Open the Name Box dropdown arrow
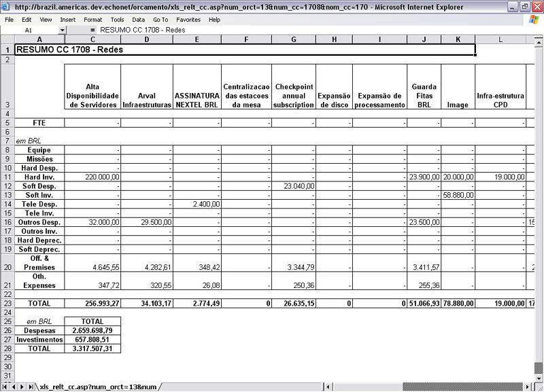The height and width of the screenshot is (392, 544). 62,30
